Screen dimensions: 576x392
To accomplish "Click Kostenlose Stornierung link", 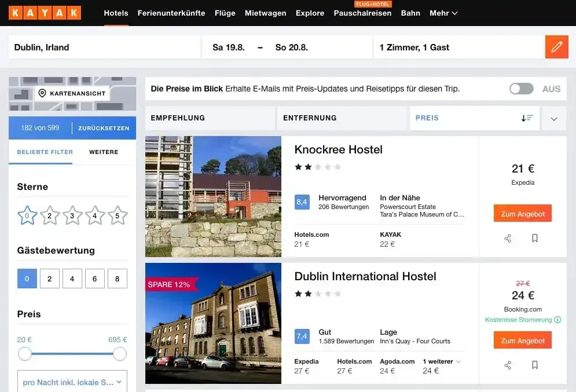I will pos(518,320).
